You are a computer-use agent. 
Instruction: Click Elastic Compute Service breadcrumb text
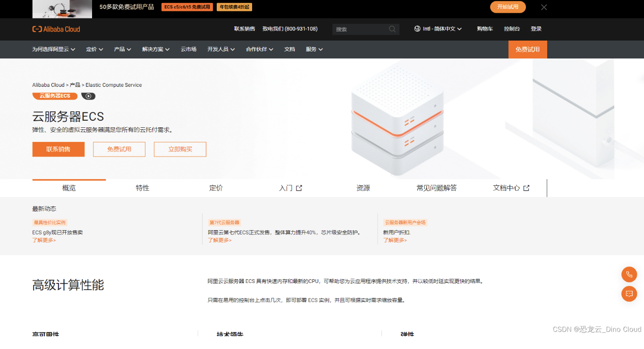(x=114, y=85)
